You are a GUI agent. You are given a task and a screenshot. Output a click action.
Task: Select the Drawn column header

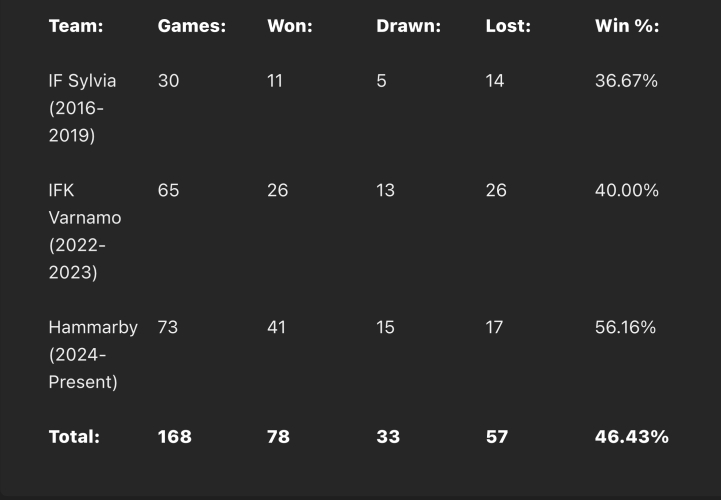pyautogui.click(x=408, y=26)
